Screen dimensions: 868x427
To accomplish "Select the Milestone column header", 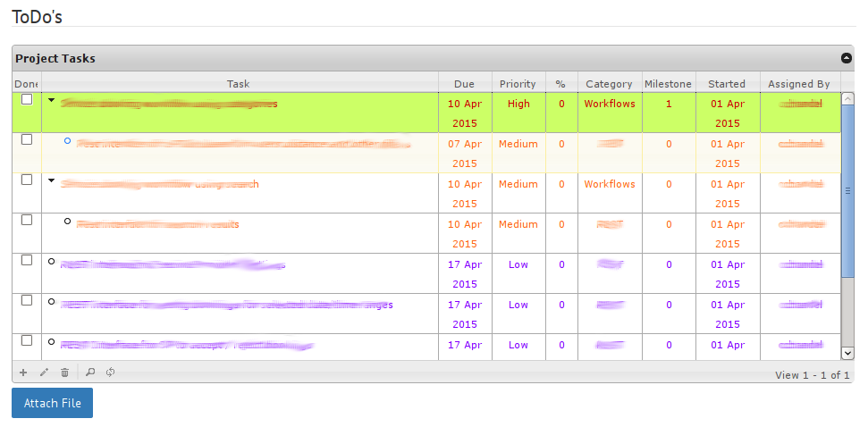I will click(669, 84).
